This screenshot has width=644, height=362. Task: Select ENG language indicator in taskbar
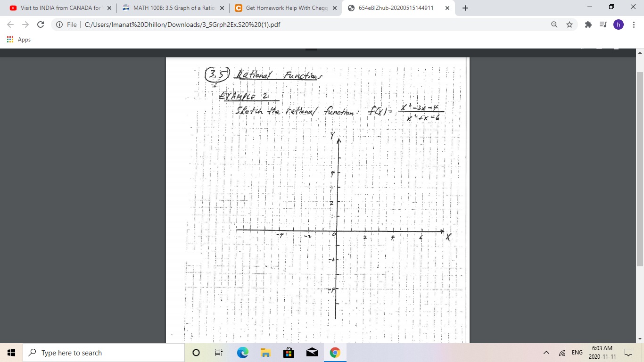(x=576, y=352)
